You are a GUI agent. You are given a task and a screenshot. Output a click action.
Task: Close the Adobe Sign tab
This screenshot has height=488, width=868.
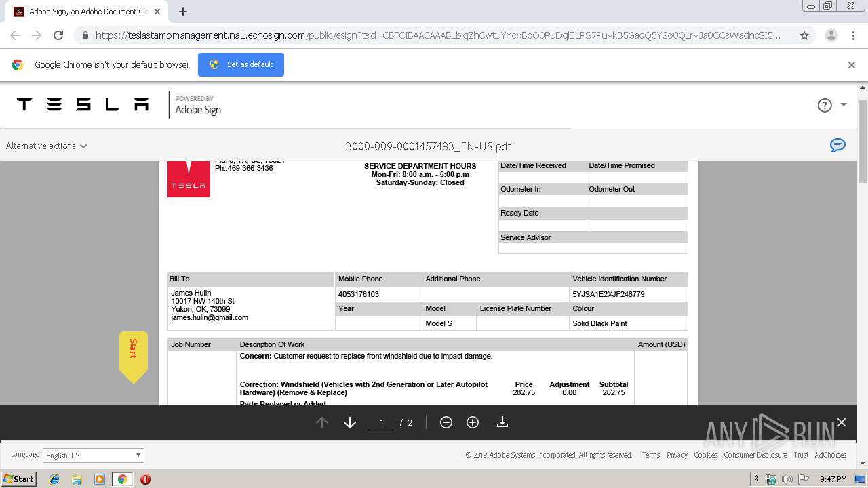click(157, 12)
